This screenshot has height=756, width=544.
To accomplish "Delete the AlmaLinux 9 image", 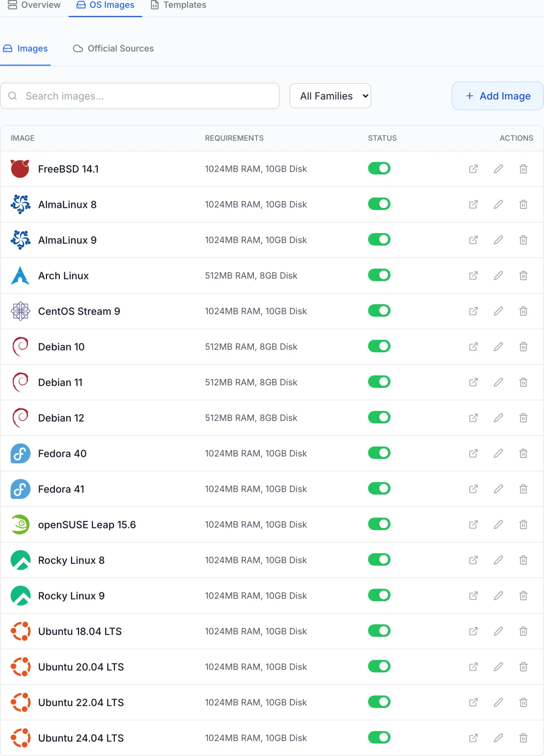I will click(x=523, y=240).
